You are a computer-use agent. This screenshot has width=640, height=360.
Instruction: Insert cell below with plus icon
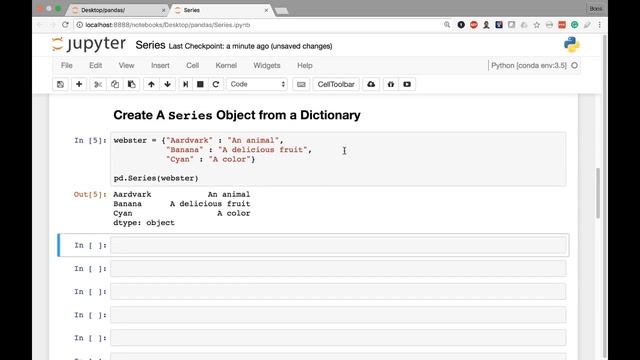tap(79, 84)
